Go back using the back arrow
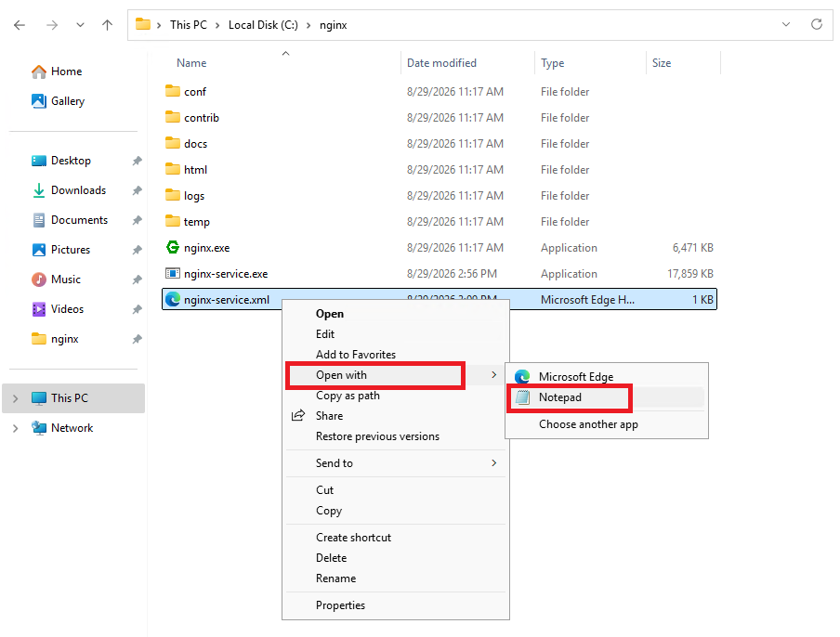 20,25
